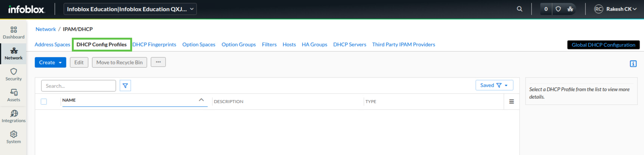This screenshot has height=155, width=644.
Task: Open the Option Groups tab
Action: pyautogui.click(x=239, y=44)
